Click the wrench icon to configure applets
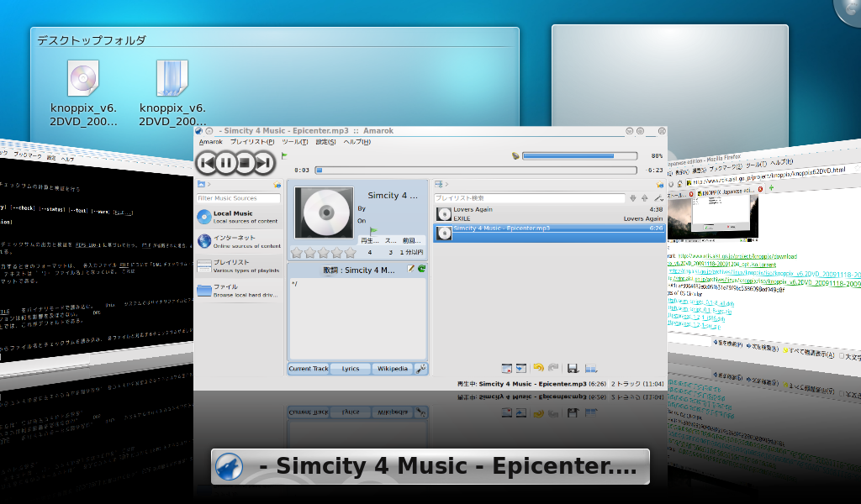The height and width of the screenshot is (504, 861). coord(421,369)
